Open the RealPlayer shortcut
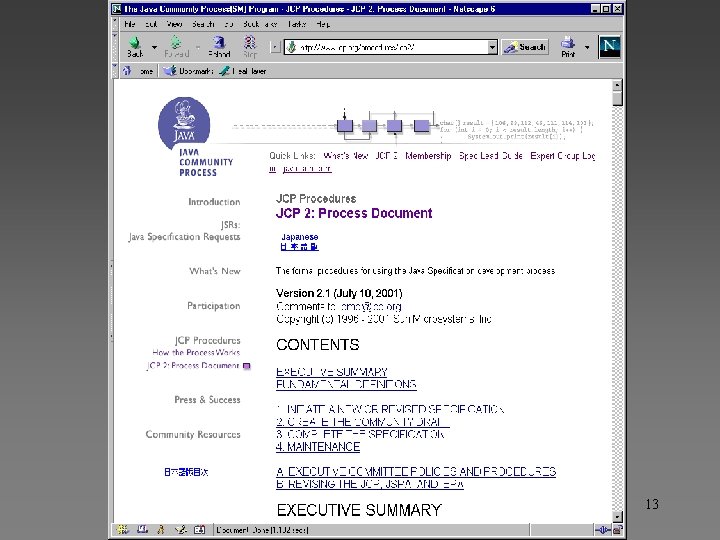The height and width of the screenshot is (540, 720). (x=243, y=71)
